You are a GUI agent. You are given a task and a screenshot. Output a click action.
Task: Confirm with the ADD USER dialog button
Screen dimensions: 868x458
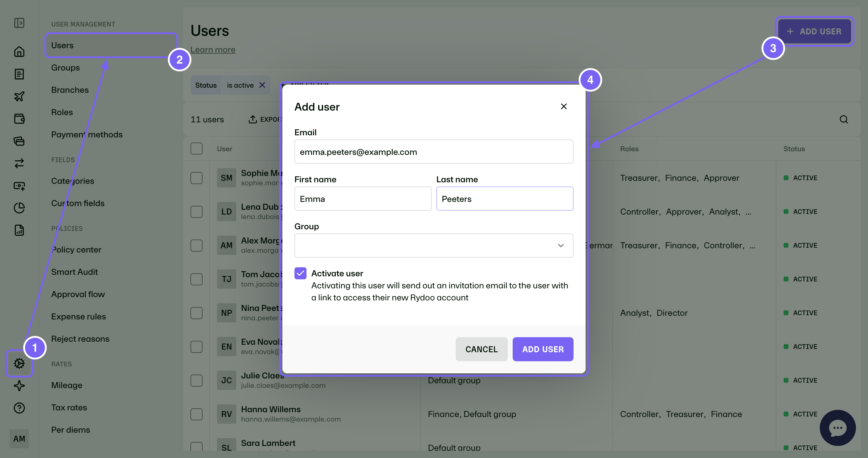(x=543, y=349)
